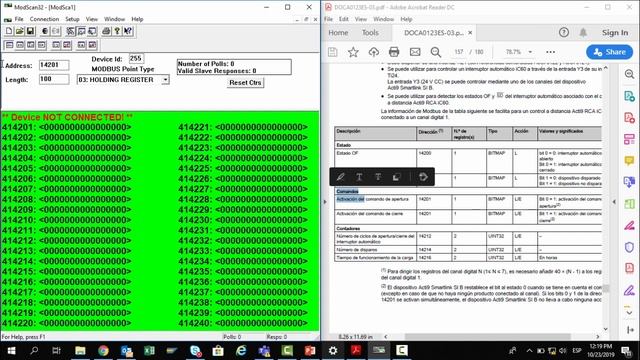Click the vertical scrollbar down arrow in Acrobat
The width and height of the screenshot is (640, 360).
tap(606, 329)
